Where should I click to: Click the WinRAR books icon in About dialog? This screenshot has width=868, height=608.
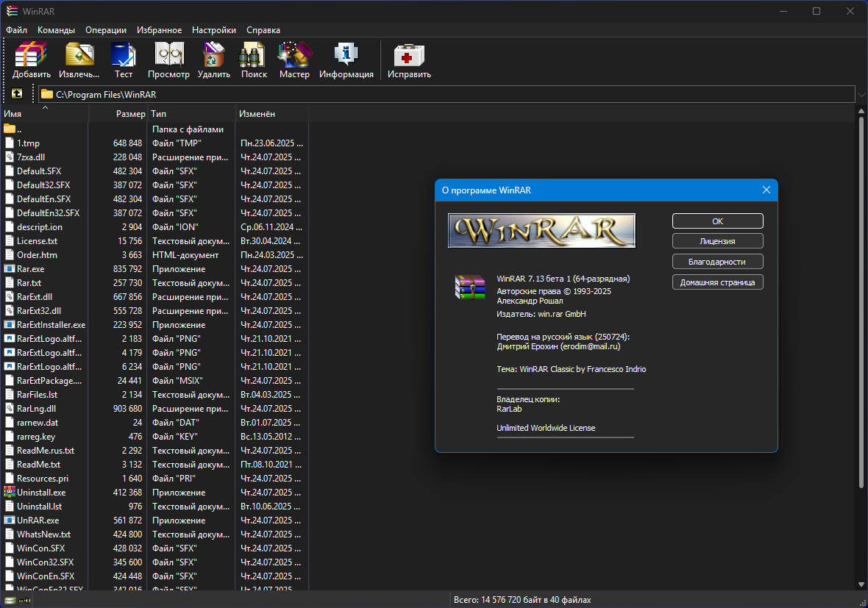click(469, 287)
